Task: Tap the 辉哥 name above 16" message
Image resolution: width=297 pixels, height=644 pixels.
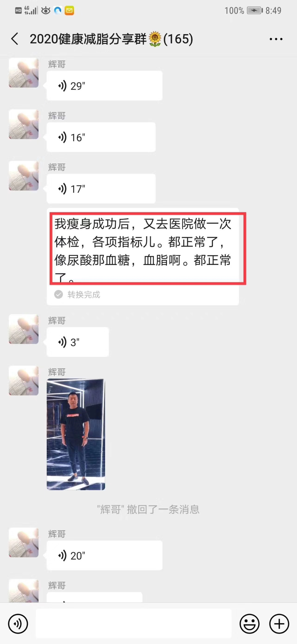Action: pyautogui.click(x=57, y=116)
